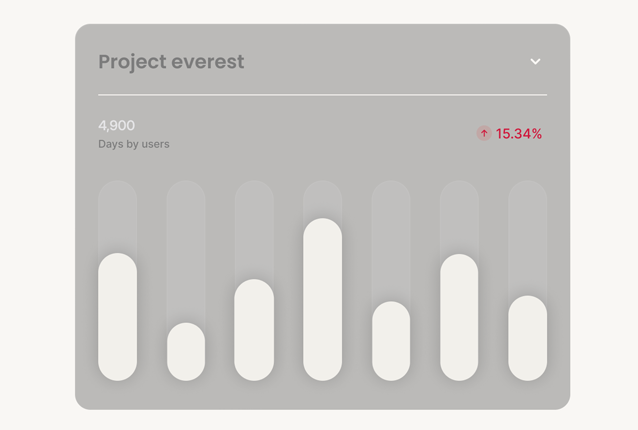Click empty track above the fifth bar

pyautogui.click(x=391, y=240)
